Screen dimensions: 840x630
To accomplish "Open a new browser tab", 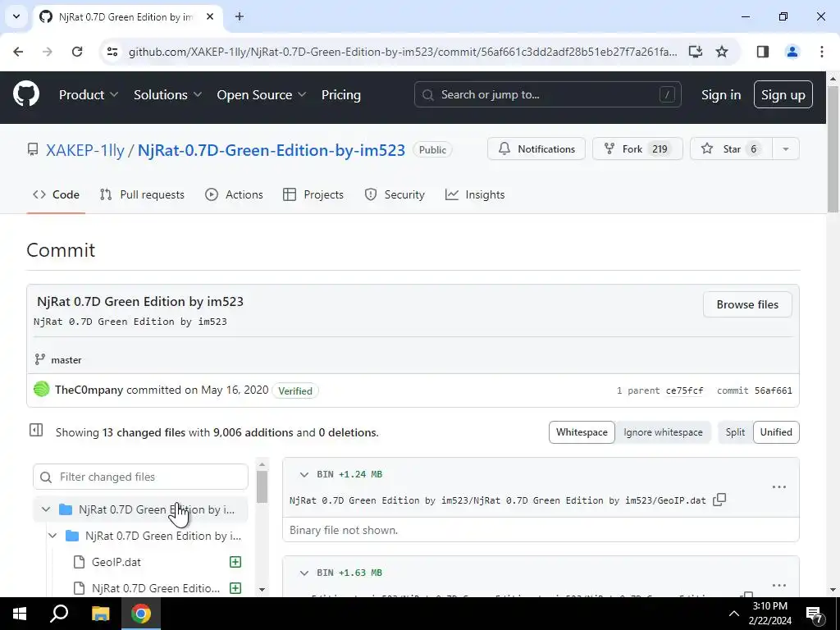I will [240, 16].
